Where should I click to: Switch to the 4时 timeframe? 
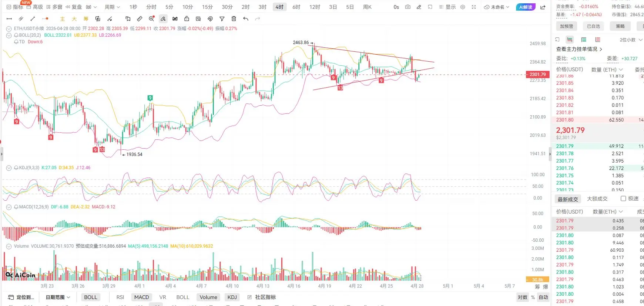pyautogui.click(x=279, y=7)
